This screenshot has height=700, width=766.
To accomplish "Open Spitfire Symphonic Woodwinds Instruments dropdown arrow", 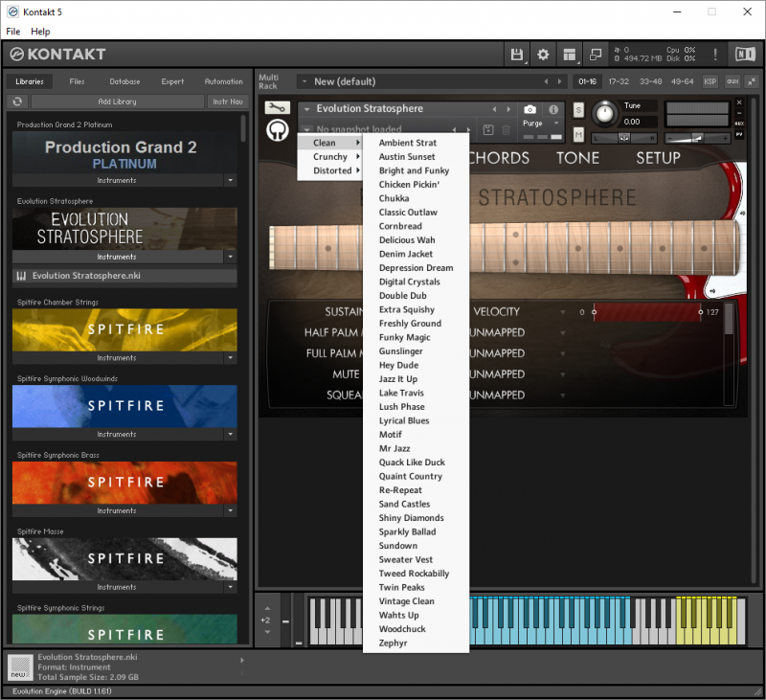I will (231, 434).
